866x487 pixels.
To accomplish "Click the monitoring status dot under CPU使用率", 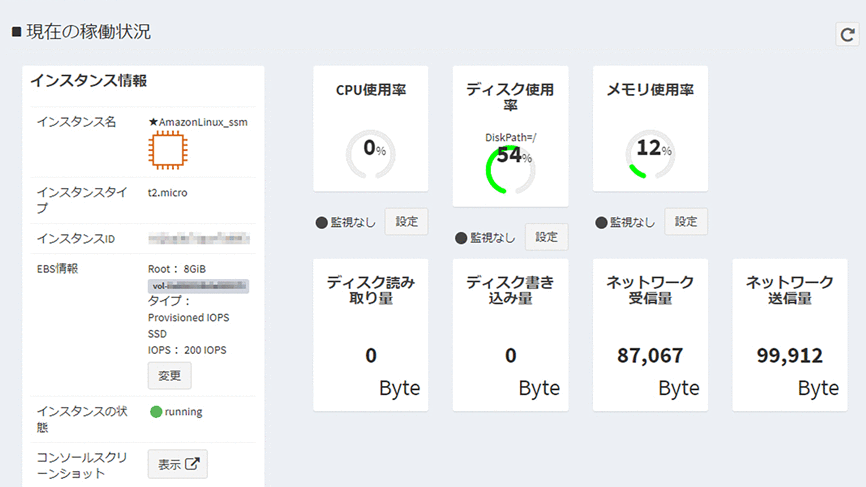I will (321, 222).
